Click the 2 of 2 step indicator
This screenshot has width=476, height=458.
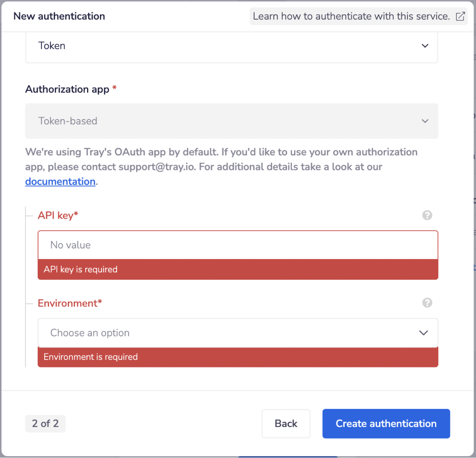click(45, 423)
